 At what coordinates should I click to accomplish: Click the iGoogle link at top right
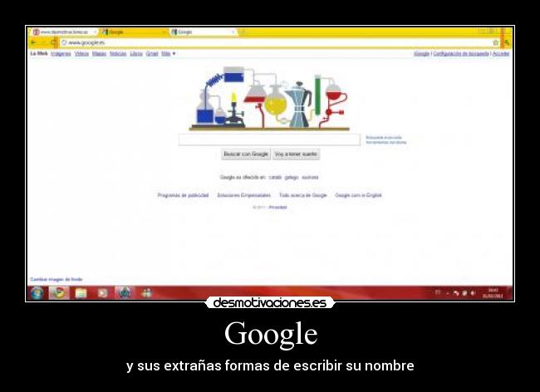click(x=421, y=54)
